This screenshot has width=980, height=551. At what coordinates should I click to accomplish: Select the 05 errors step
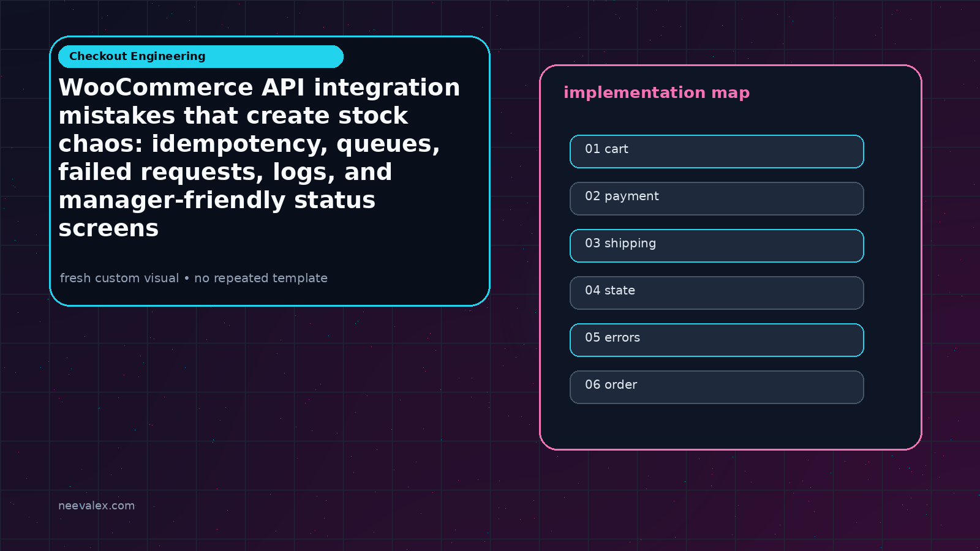tap(717, 340)
